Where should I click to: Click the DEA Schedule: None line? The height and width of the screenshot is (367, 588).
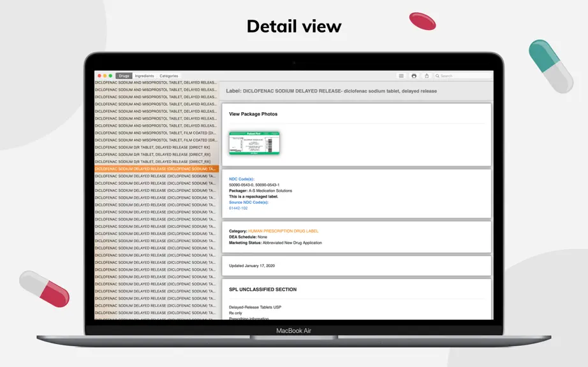click(x=248, y=237)
